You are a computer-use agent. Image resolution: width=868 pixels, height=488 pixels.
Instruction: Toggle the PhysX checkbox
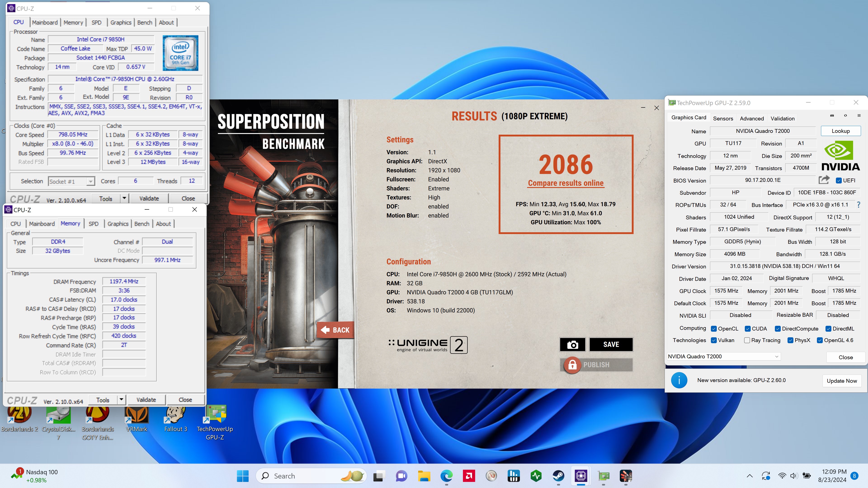tap(790, 340)
